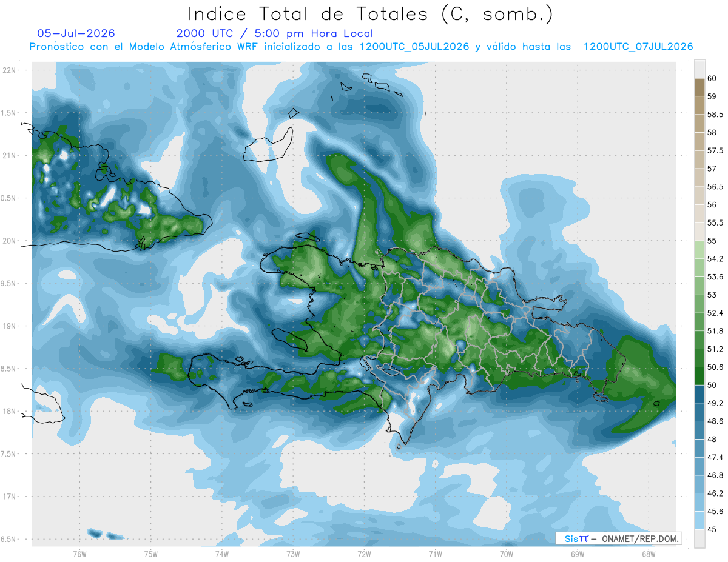The image size is (728, 562).
Task: Click the colorbar value 46.8
Action: point(715,476)
